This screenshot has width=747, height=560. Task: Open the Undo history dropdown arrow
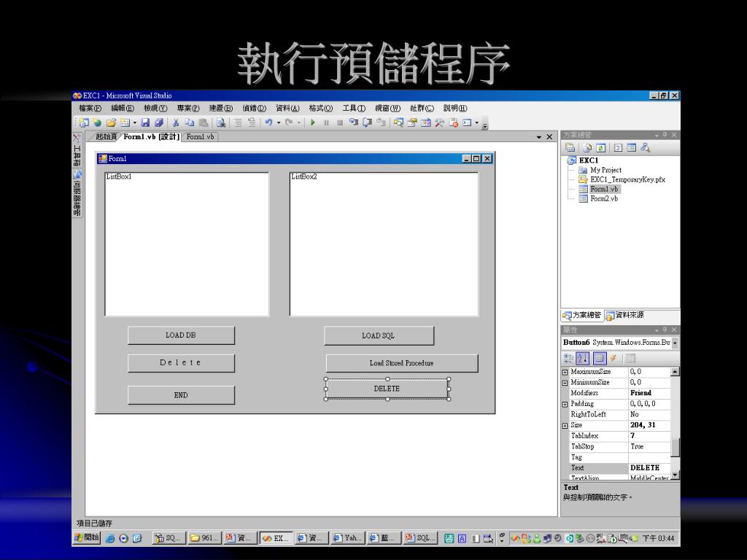(x=278, y=122)
